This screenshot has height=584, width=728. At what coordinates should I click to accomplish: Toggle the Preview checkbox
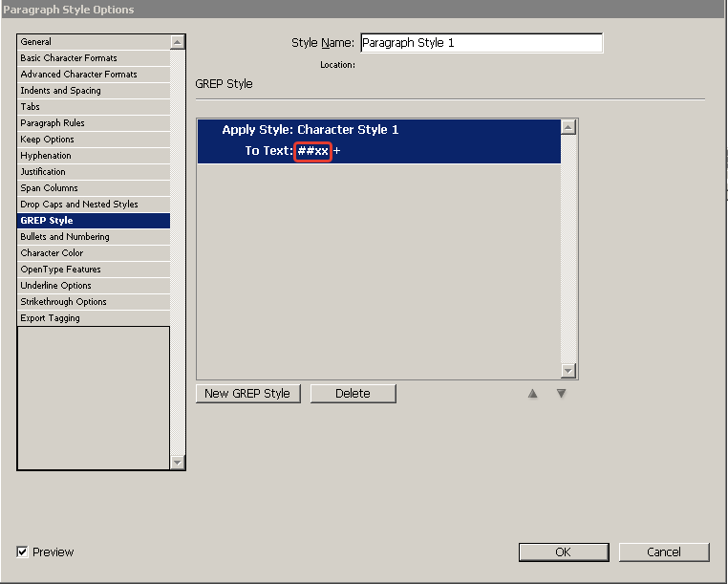pos(22,552)
